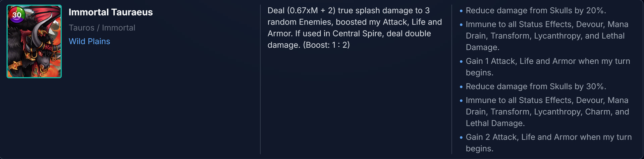Click the 30 mana cost badge
Screen dimensions: 644x159
tap(16, 15)
